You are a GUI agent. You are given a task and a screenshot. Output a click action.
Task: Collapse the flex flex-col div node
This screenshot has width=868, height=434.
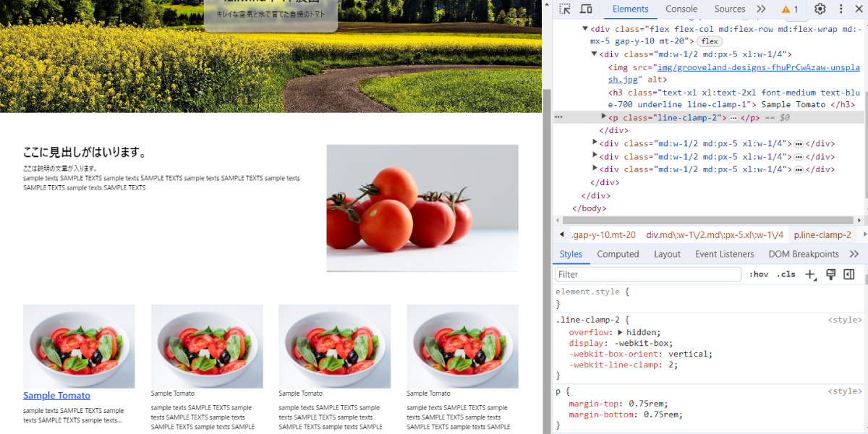tap(585, 29)
